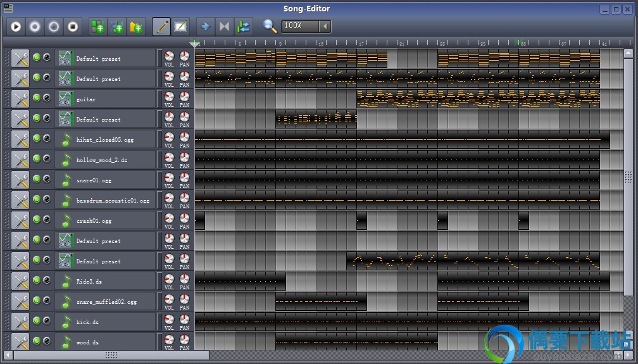
Task: Click the wood.ds pattern block
Action: click(x=356, y=342)
